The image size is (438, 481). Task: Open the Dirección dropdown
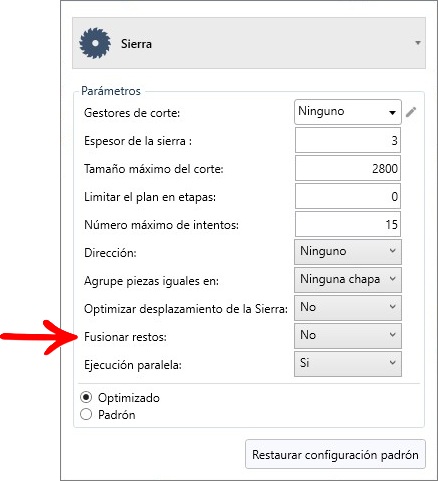pos(348,252)
